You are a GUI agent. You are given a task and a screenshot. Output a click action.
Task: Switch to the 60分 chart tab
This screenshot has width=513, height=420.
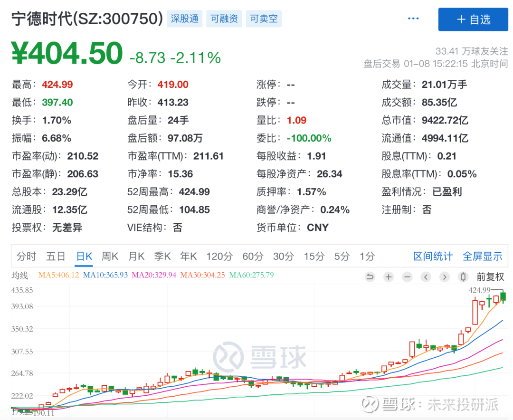[x=253, y=256]
